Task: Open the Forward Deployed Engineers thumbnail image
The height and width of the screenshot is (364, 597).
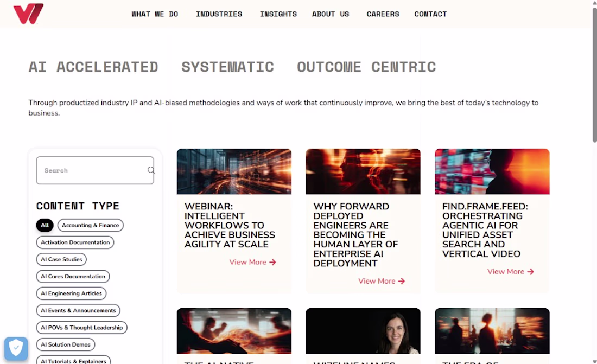Action: (363, 171)
